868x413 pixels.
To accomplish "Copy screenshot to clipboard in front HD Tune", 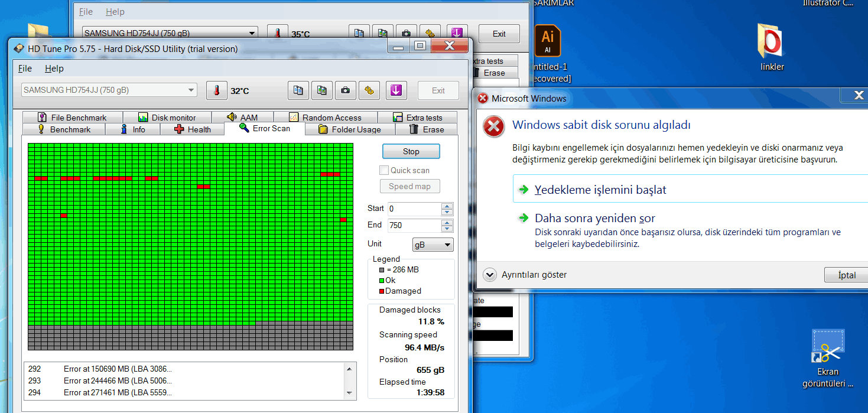I will coord(322,91).
